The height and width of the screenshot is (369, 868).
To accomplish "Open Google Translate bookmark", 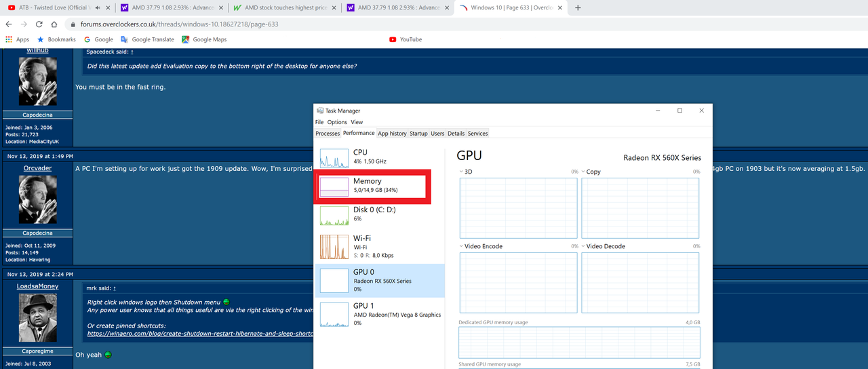I will (147, 39).
